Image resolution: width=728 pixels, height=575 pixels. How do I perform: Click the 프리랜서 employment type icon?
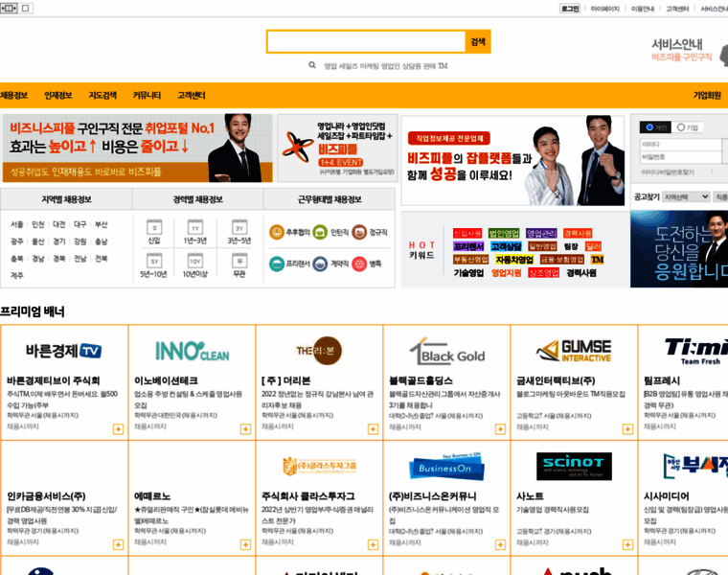click(x=277, y=264)
